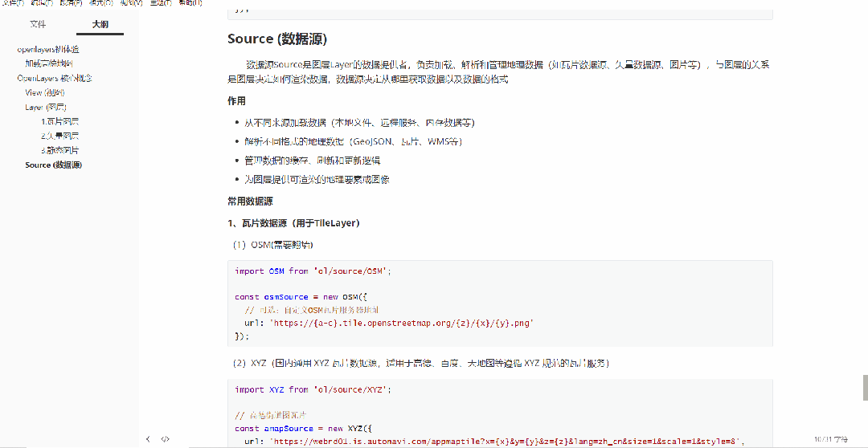
Task: Select Source (数据源) in the outline
Action: pyautogui.click(x=54, y=165)
